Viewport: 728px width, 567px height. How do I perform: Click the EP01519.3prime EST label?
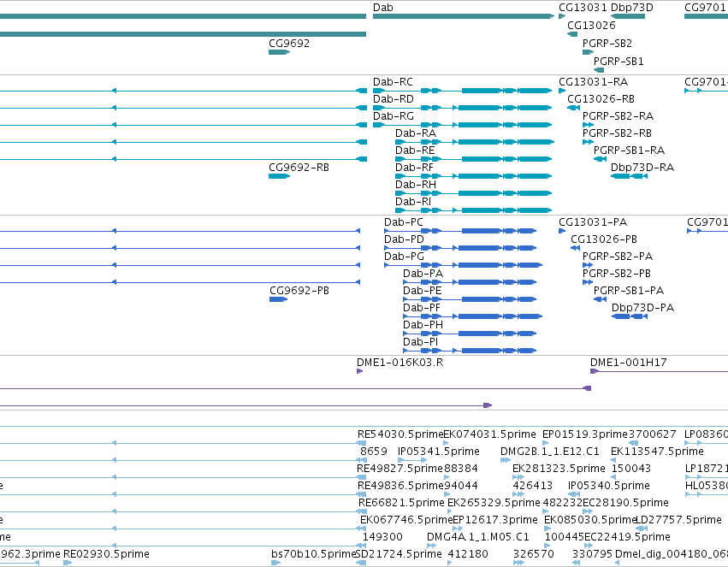585,434
